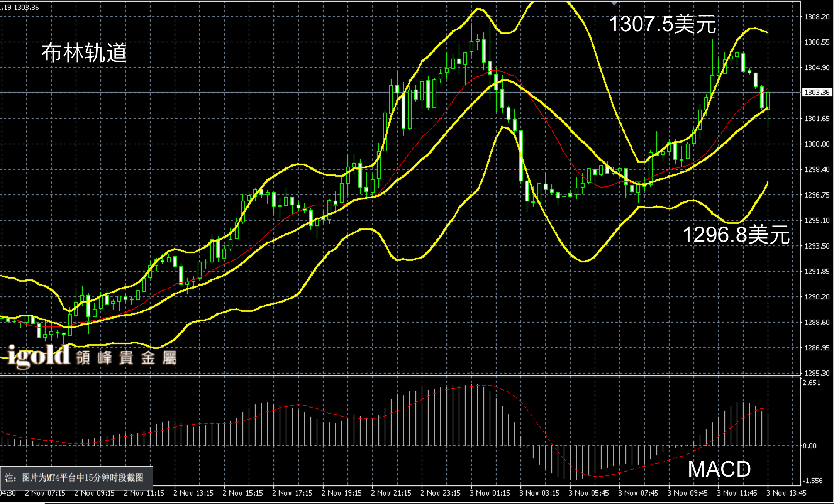
Task: Click the 3 Nov 13:45 time label
Action: pos(786,493)
